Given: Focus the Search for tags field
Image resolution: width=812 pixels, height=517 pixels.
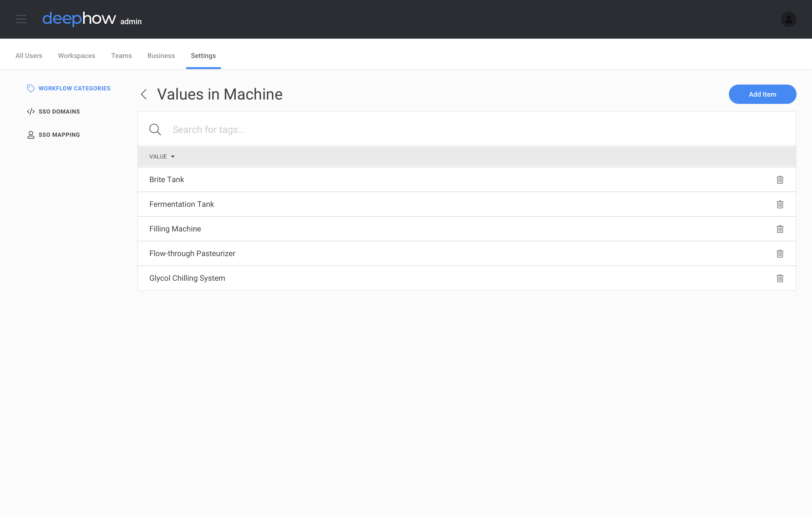Looking at the screenshot, I should [x=466, y=129].
